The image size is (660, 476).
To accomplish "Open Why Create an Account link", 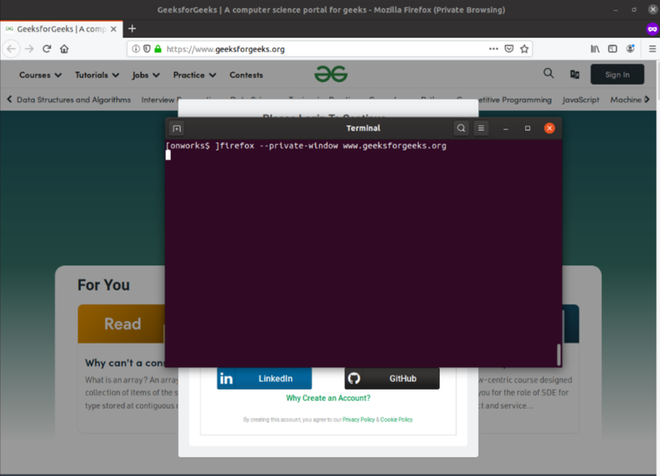I will 328,398.
